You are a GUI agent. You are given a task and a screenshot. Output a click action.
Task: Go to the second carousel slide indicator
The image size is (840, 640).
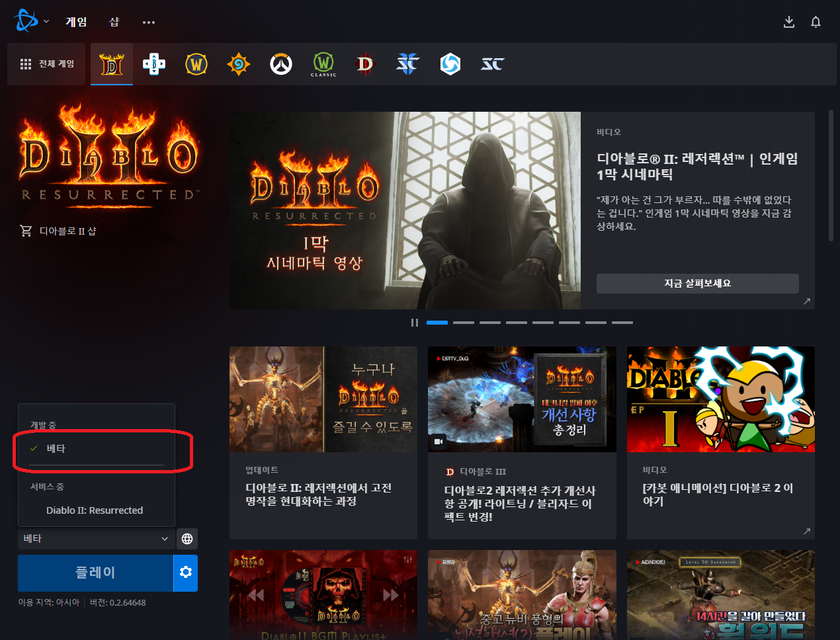[x=464, y=323]
